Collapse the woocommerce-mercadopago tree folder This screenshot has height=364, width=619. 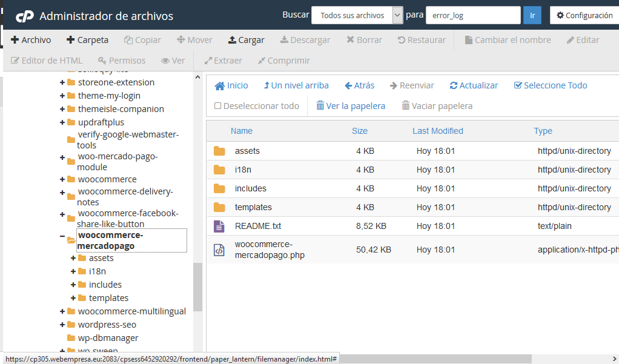pyautogui.click(x=62, y=236)
